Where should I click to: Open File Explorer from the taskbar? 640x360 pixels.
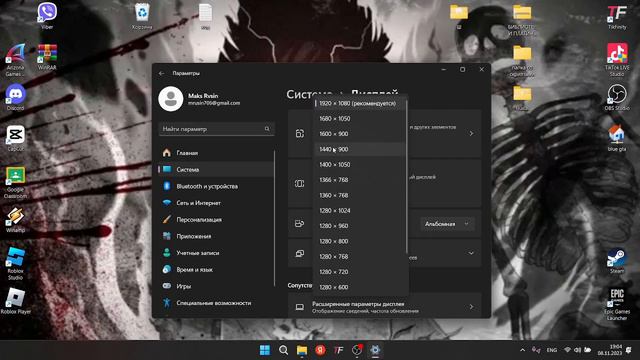[302, 350]
